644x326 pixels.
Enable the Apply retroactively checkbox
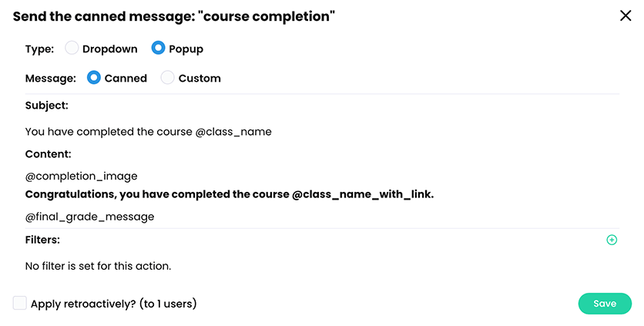pyautogui.click(x=20, y=303)
